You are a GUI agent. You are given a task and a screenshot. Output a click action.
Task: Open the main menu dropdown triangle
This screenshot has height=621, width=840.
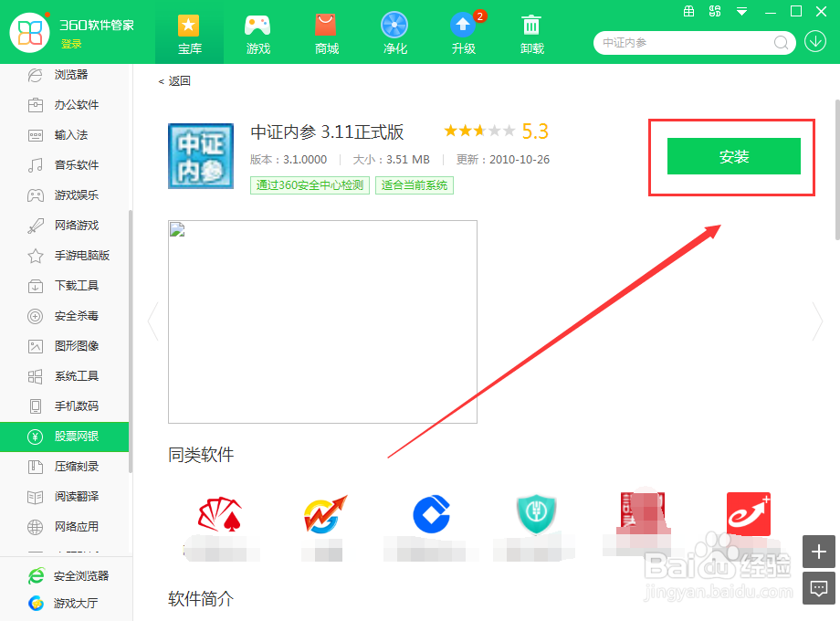click(x=741, y=11)
